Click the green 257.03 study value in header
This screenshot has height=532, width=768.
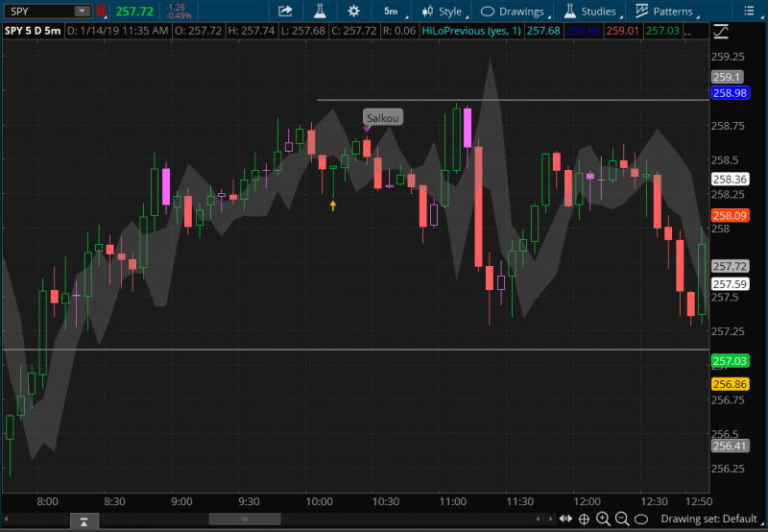point(662,31)
